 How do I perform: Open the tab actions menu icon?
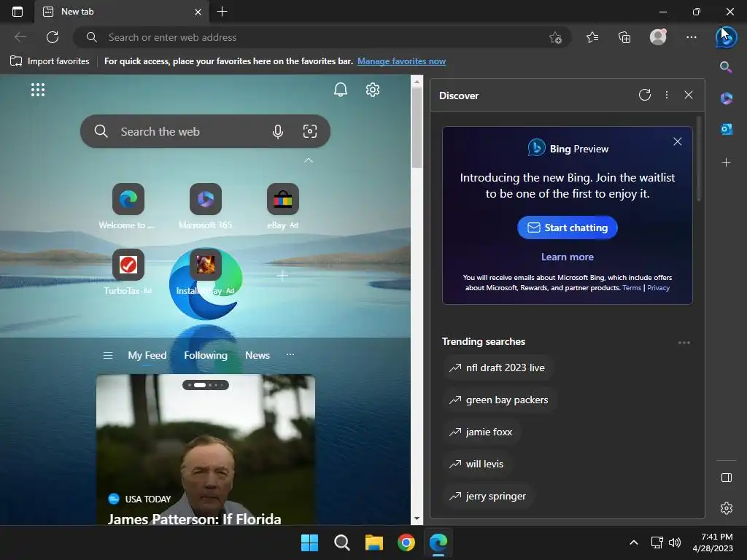click(18, 12)
